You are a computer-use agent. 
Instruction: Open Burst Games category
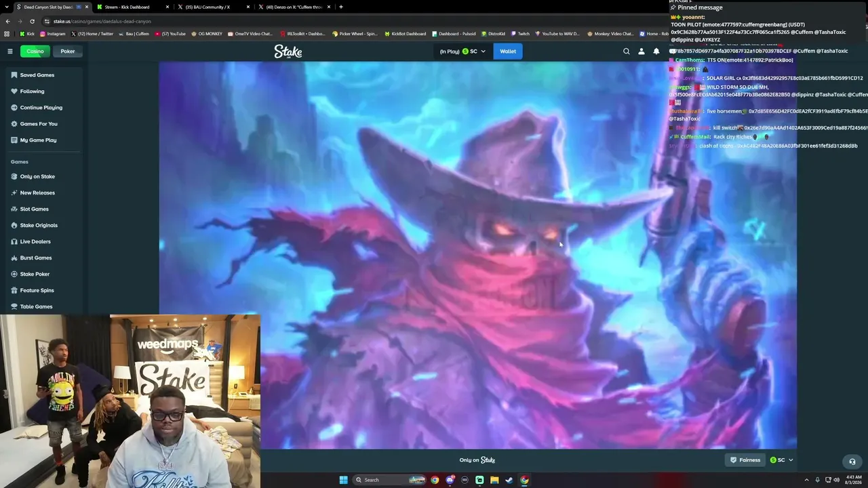[44, 258]
